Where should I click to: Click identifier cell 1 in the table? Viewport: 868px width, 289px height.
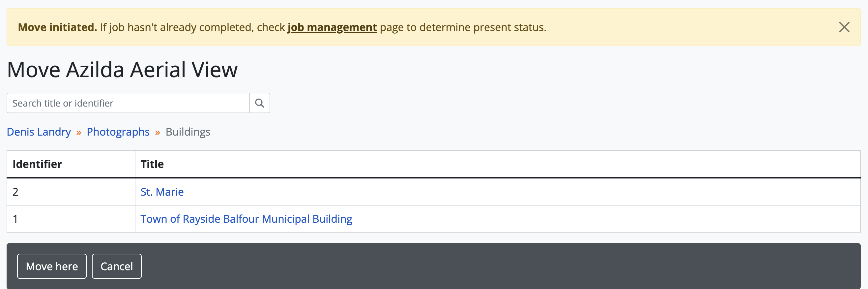coord(15,219)
